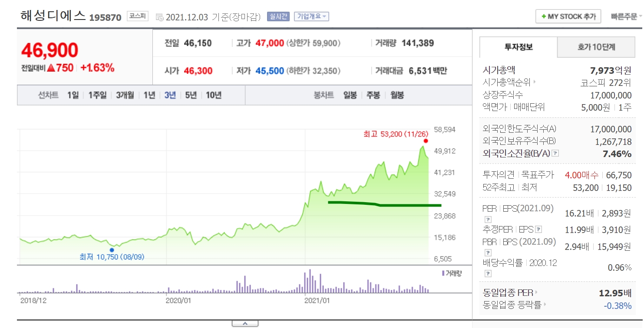Image resolution: width=644 pixels, height=328 pixels.
Task: Open the 동일업종 등락률 link
Action: click(x=512, y=305)
